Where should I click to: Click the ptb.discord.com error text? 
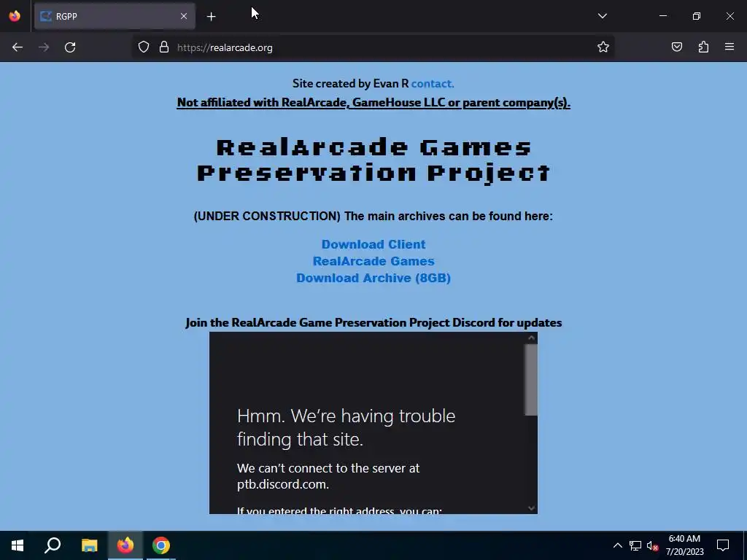pos(328,476)
